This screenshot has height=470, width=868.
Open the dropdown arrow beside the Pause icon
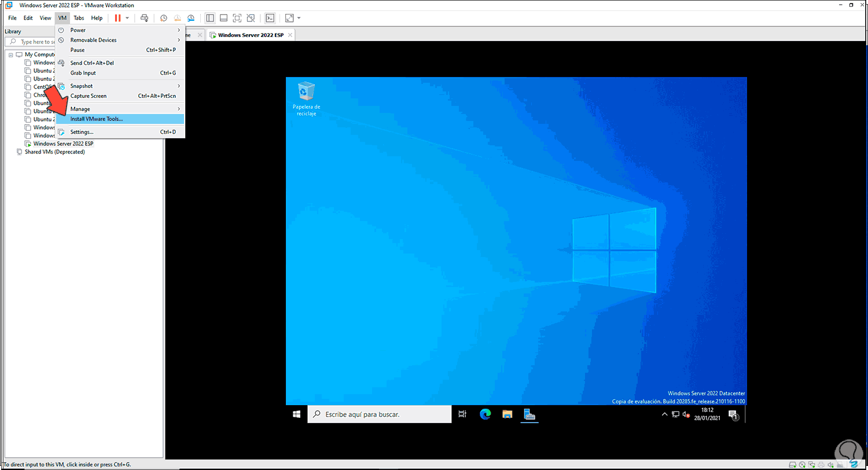[x=127, y=18]
